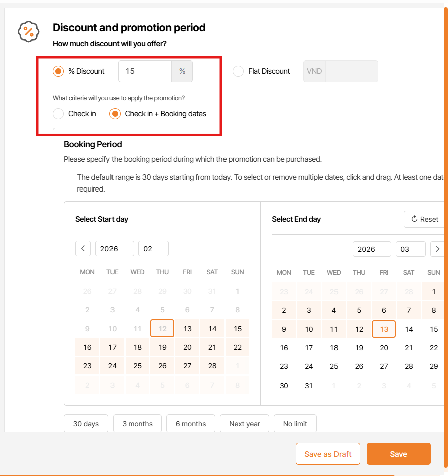
Task: Open the start calendar year 2026 selector
Action: (x=115, y=249)
